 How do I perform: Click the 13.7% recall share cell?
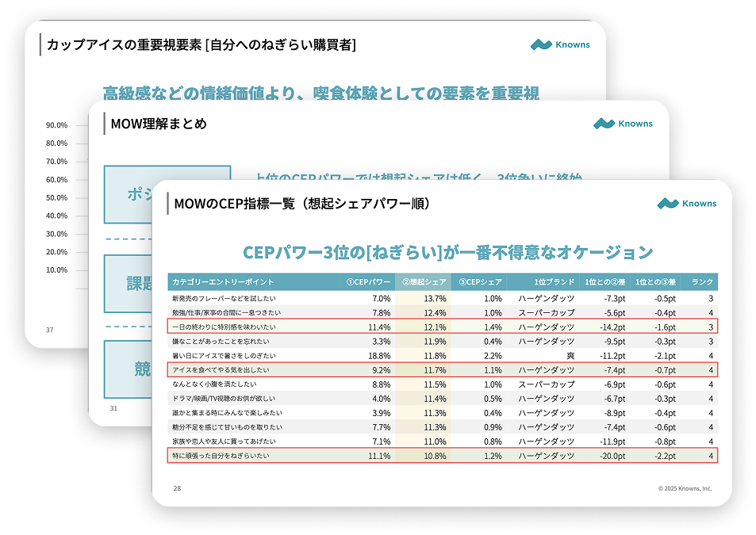click(435, 299)
